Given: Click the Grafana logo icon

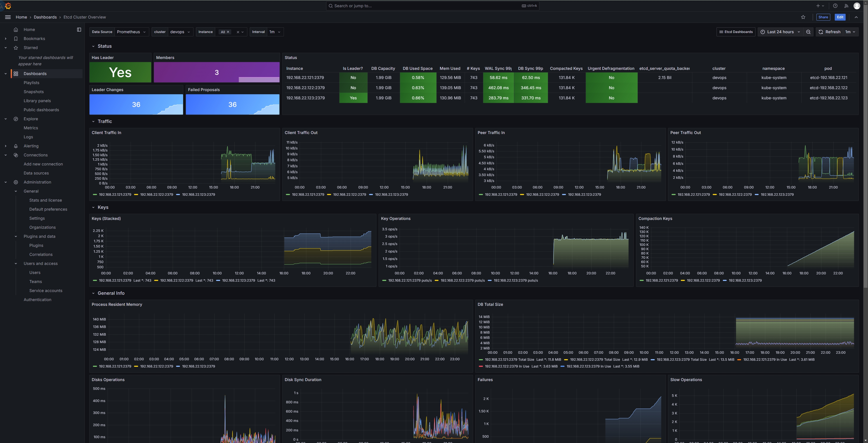Looking at the screenshot, I should [8, 6].
